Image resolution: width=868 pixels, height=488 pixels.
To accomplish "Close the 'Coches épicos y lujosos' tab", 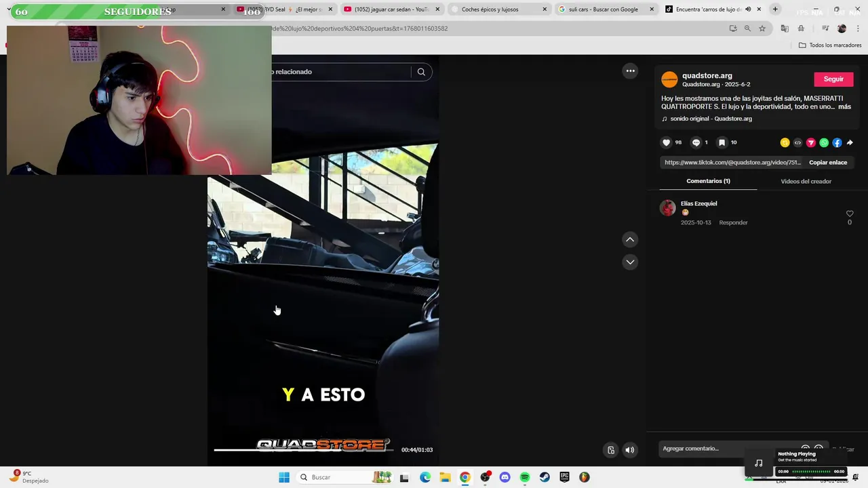I will tap(545, 9).
